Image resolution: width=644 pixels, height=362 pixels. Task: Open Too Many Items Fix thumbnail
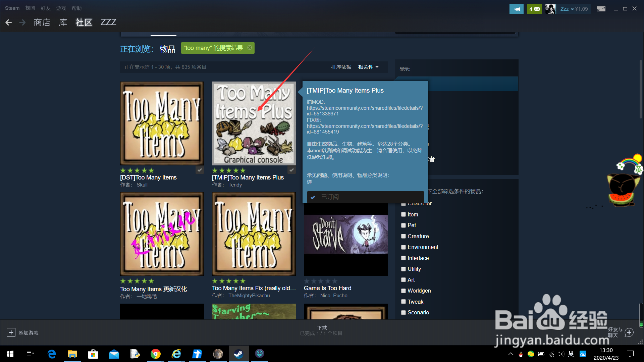254,234
